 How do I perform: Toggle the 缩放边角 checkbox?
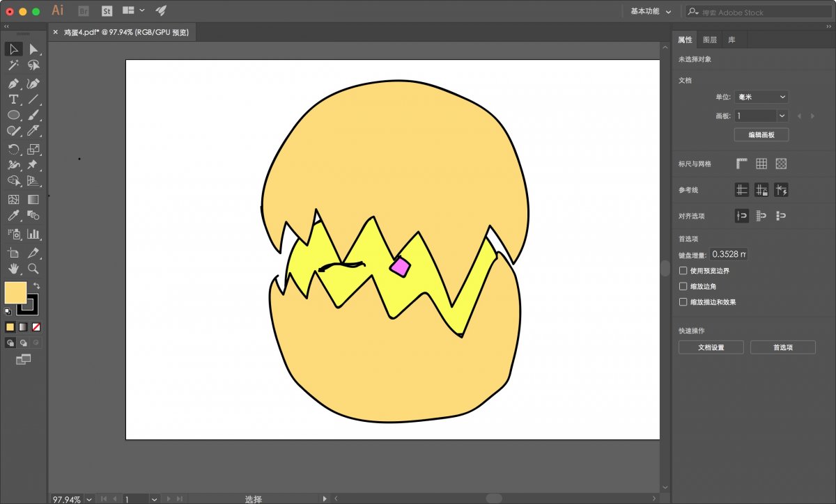tap(683, 286)
